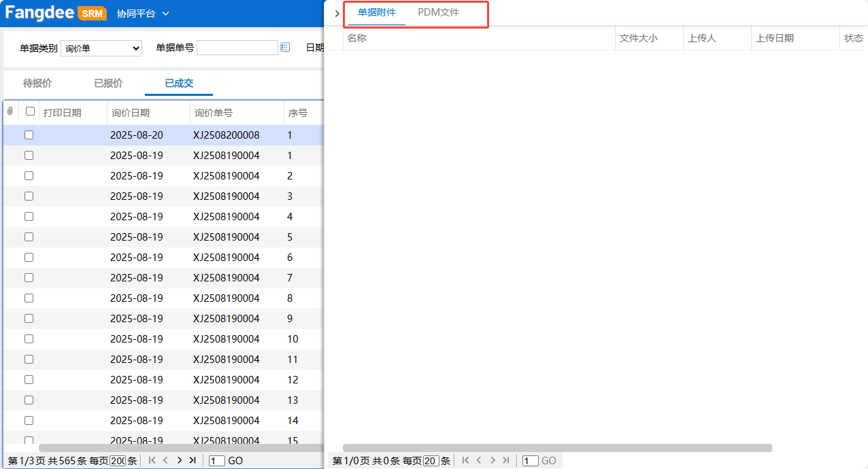Click the page number input field showing 1
The image size is (868, 469).
[x=216, y=460]
